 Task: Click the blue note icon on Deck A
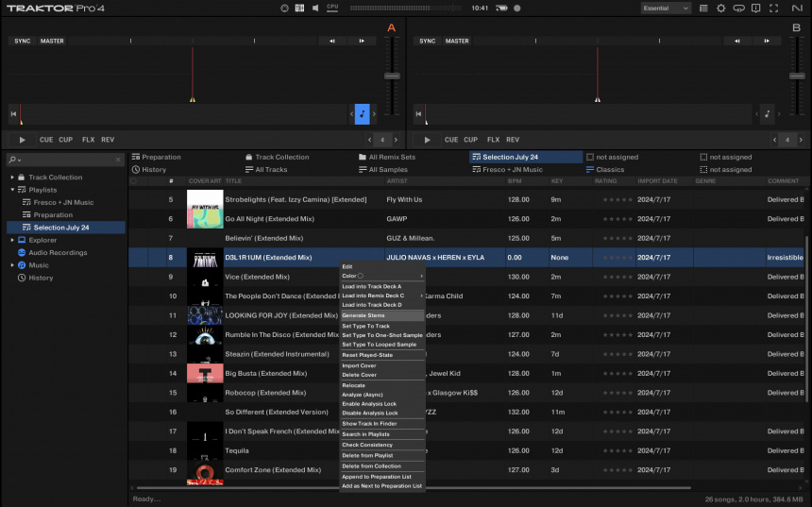(362, 114)
